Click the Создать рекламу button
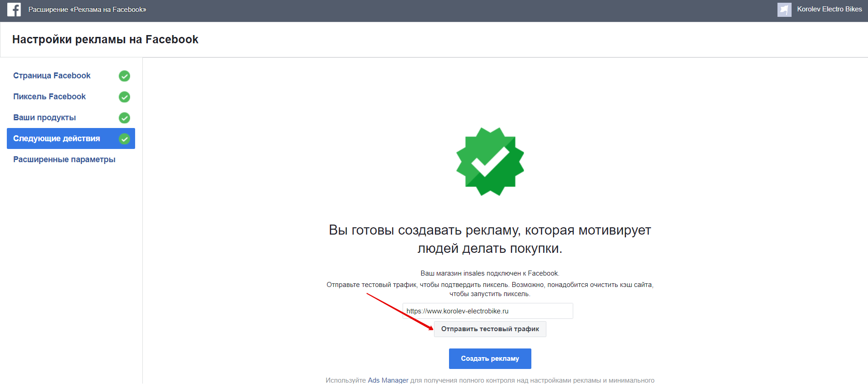This screenshot has height=384, width=868. [490, 358]
